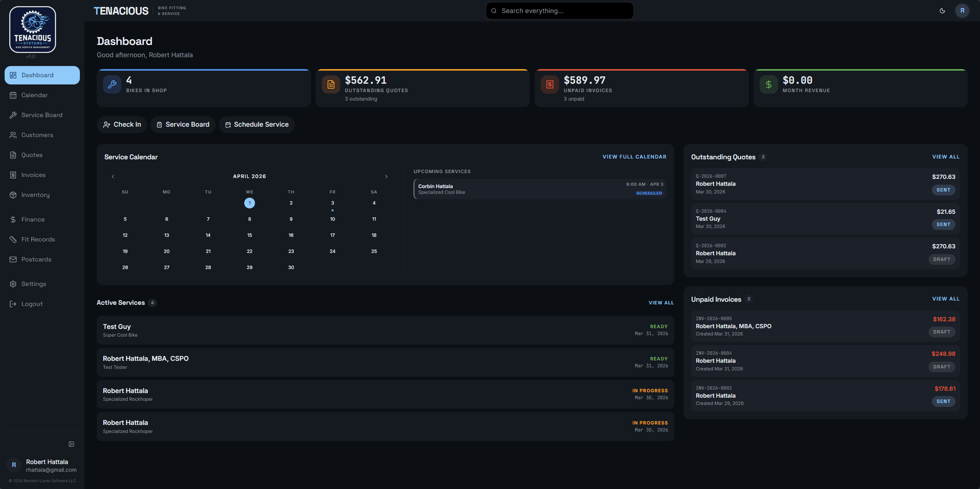
Task: Click the red invoice icon on Unpaid Invoices card
Action: coord(549,84)
